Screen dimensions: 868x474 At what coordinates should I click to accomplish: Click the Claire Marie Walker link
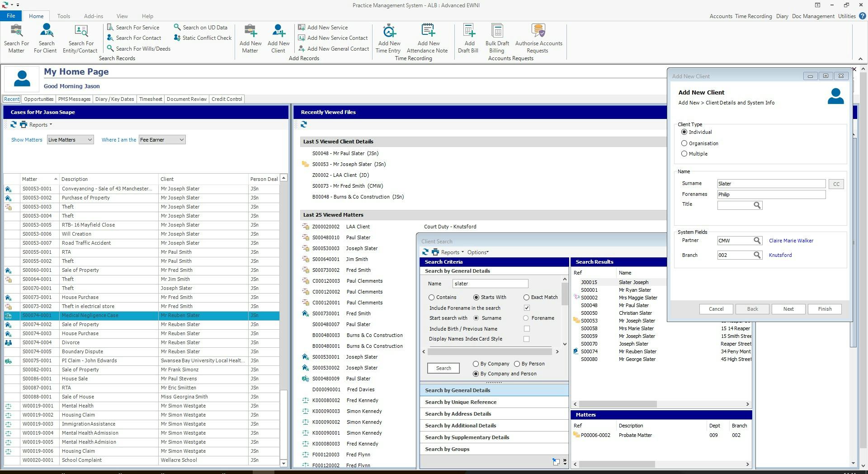point(791,240)
